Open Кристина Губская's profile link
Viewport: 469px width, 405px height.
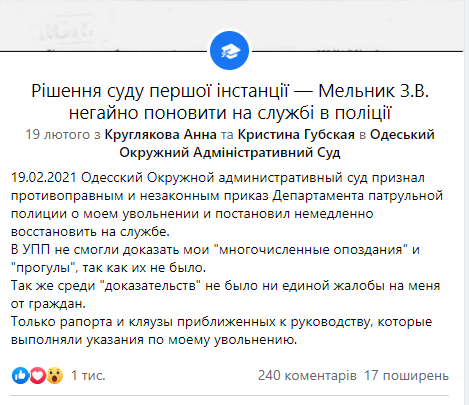[296, 135]
